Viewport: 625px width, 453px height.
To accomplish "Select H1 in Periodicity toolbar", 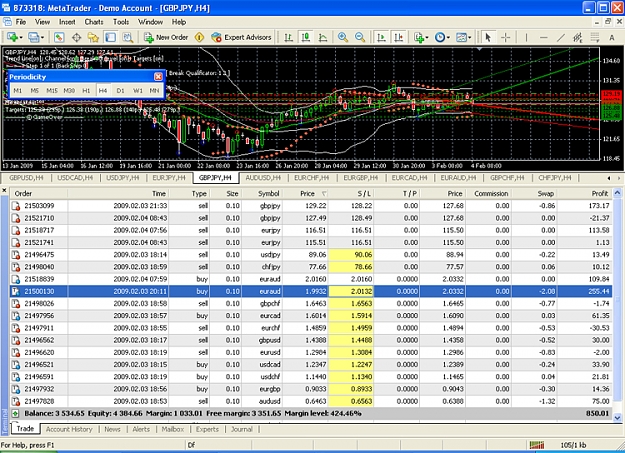I will 86,91.
